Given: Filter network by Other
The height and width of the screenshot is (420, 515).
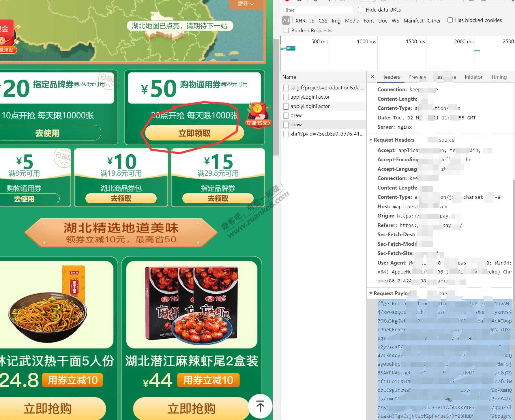Looking at the screenshot, I should coord(434,20).
